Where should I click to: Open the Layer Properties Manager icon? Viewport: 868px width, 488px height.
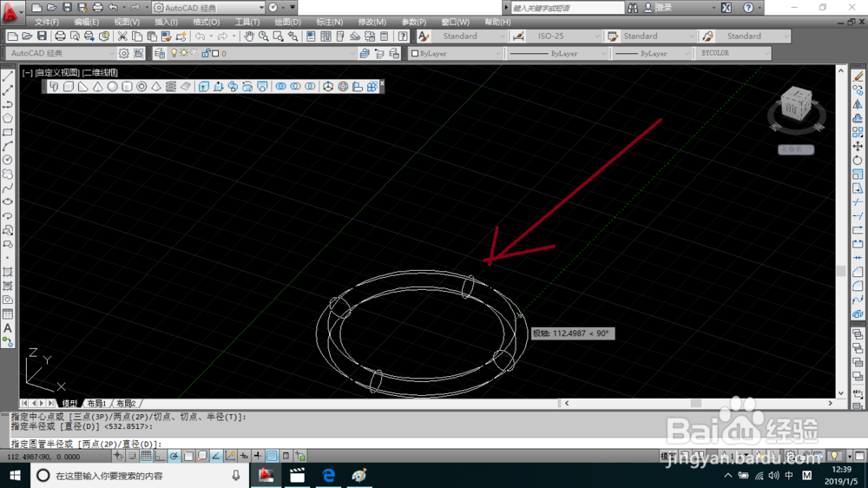pos(160,53)
